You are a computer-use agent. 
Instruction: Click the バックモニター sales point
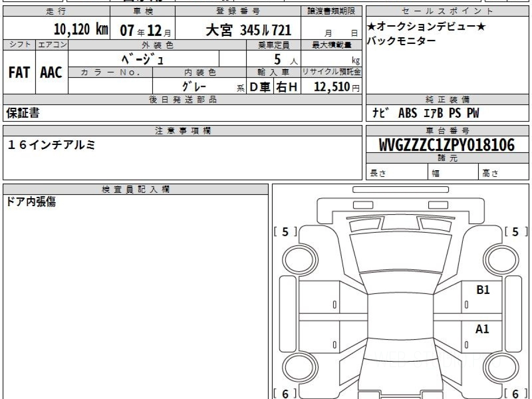pos(401,41)
